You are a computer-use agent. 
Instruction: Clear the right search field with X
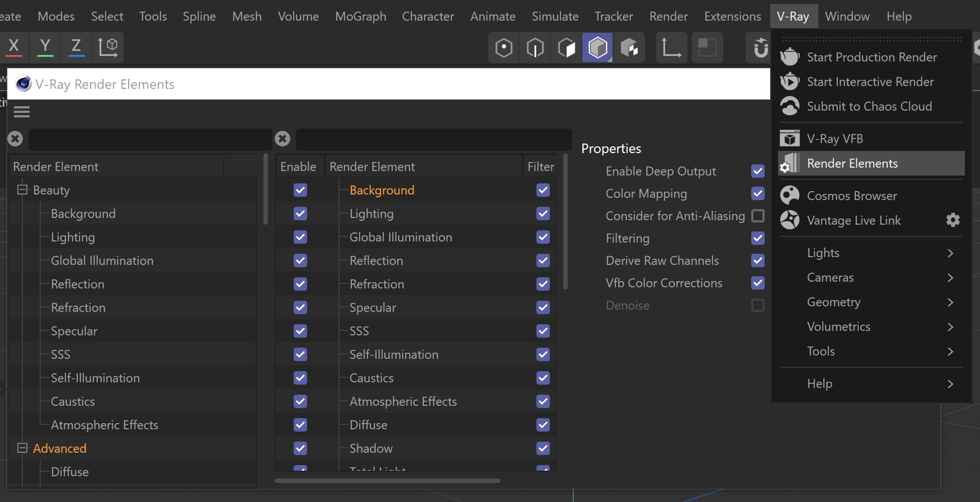(283, 139)
